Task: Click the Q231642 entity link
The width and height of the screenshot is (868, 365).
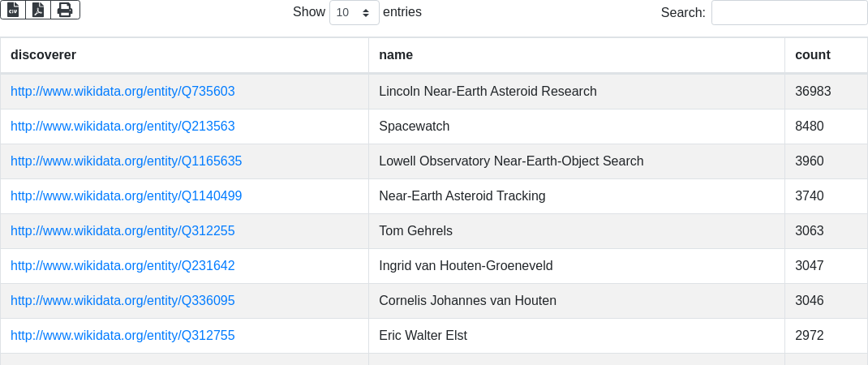Action: click(x=122, y=266)
